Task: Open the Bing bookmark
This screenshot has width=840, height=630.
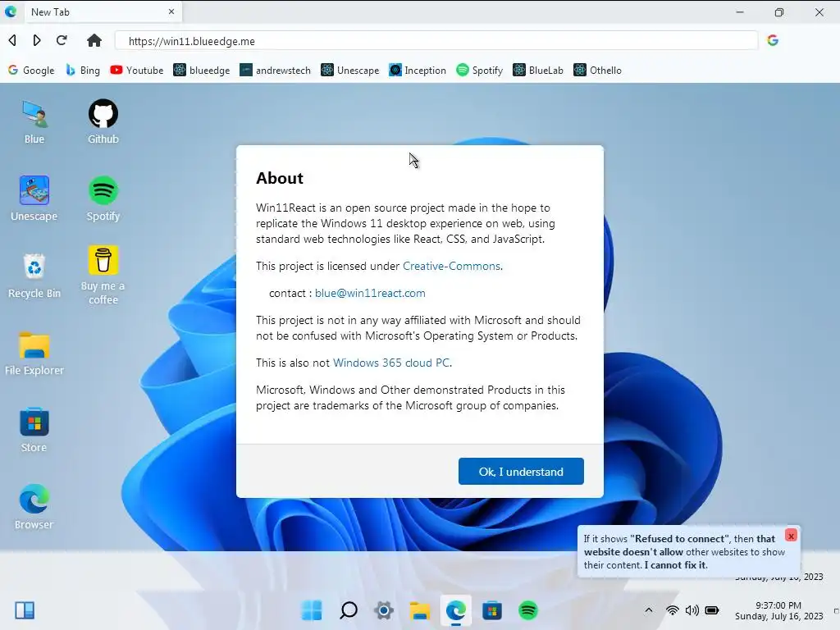Action: pyautogui.click(x=83, y=71)
